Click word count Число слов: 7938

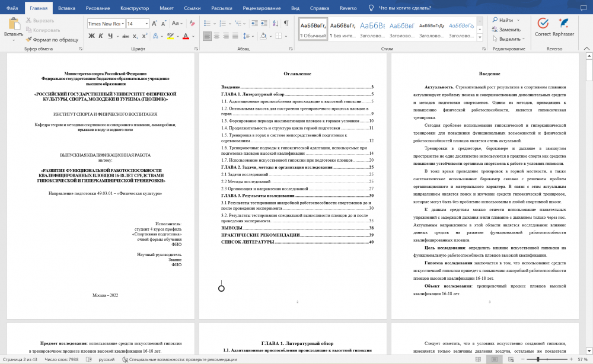pos(62,359)
